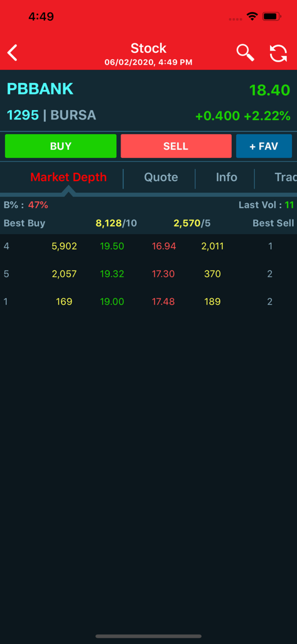Tap the PBBANK stock name
This screenshot has height=644, width=297.
[x=40, y=89]
